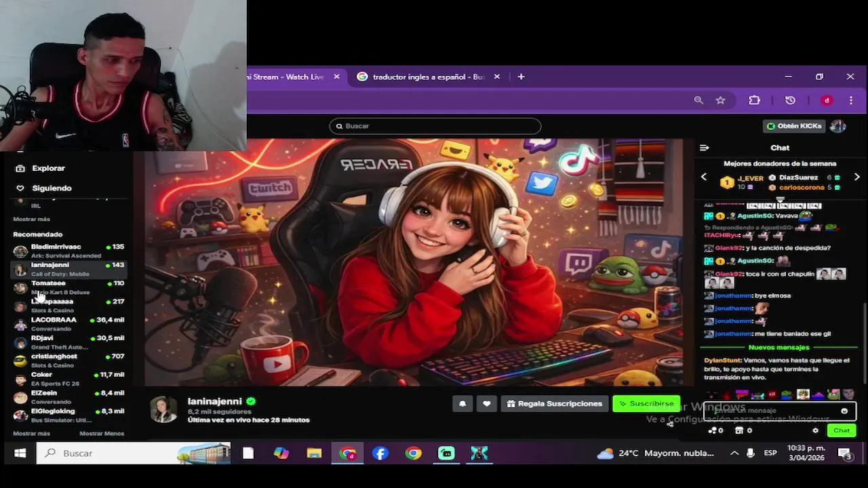
Task: Open the RDjavi recommended channel
Action: coord(68,342)
